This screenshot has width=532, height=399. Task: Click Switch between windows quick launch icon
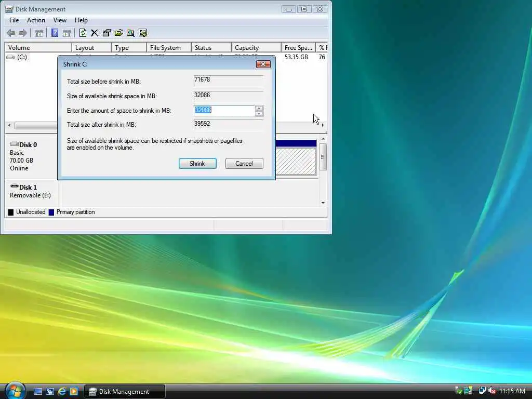click(50, 392)
